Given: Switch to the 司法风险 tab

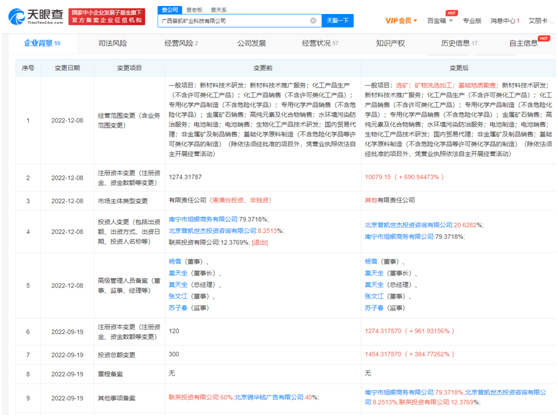Looking at the screenshot, I should [x=112, y=43].
